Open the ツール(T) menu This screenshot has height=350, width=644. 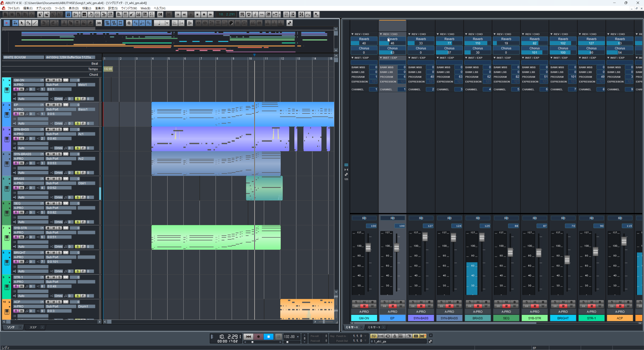tap(60, 8)
